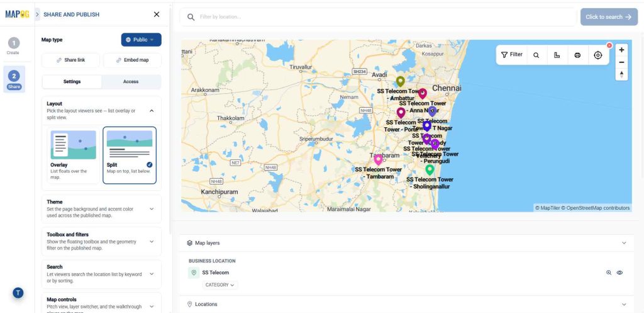Select the measure tool icon in map toolbox
This screenshot has width=644, height=313.
pyautogui.click(x=557, y=55)
